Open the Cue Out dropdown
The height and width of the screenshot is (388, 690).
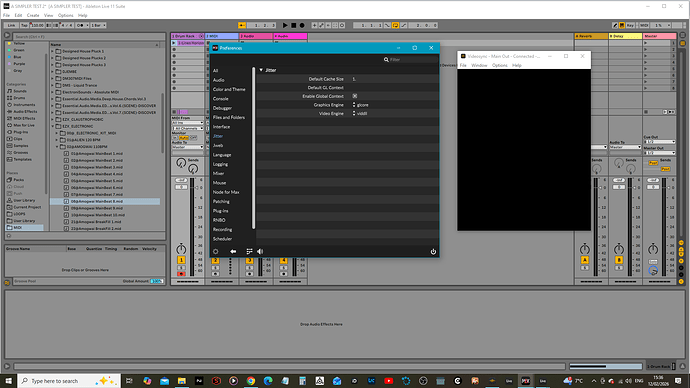659,142
